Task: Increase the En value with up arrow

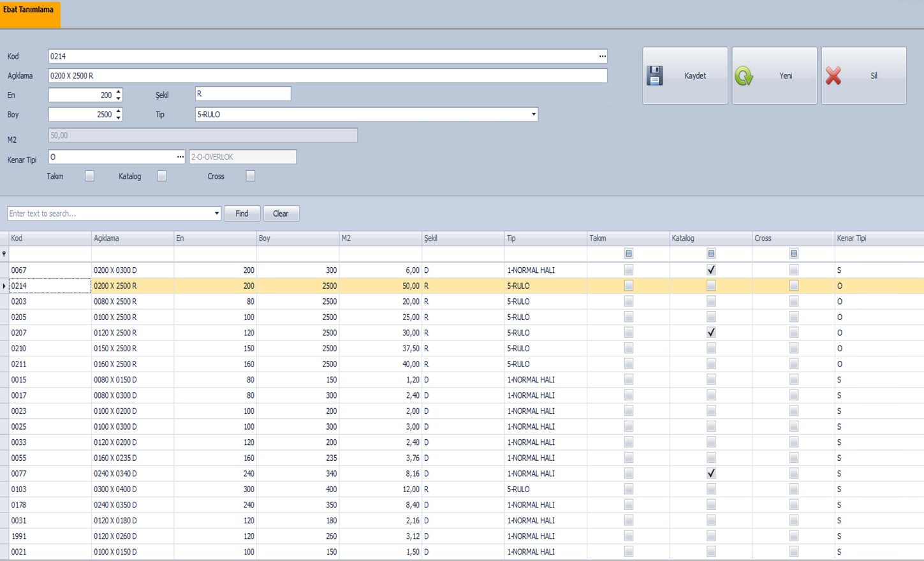Action: tap(119, 92)
